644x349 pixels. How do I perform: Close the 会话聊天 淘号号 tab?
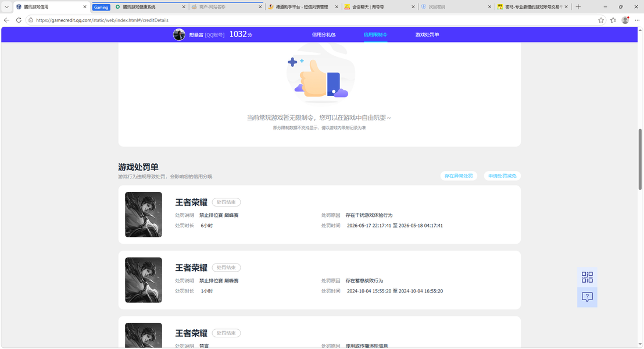pos(413,6)
